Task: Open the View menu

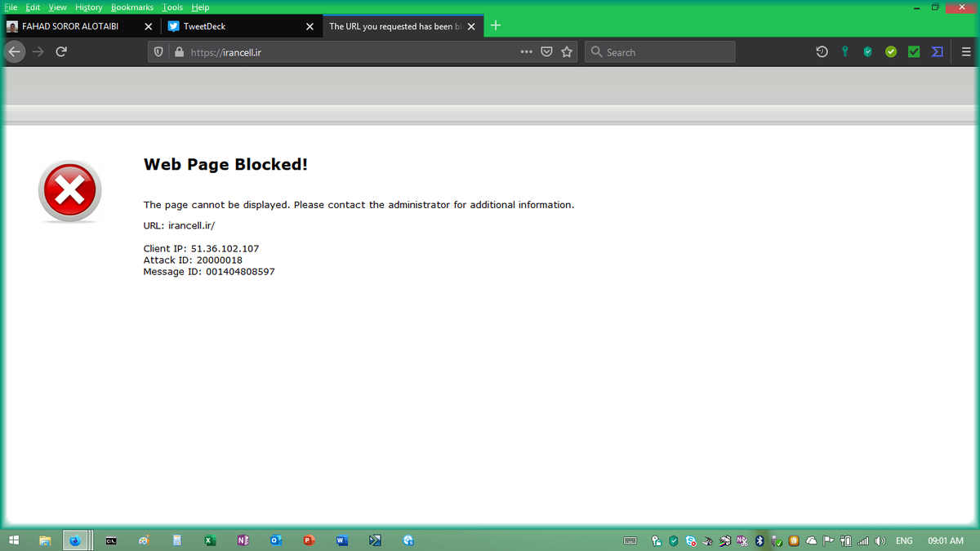Action: pos(57,7)
